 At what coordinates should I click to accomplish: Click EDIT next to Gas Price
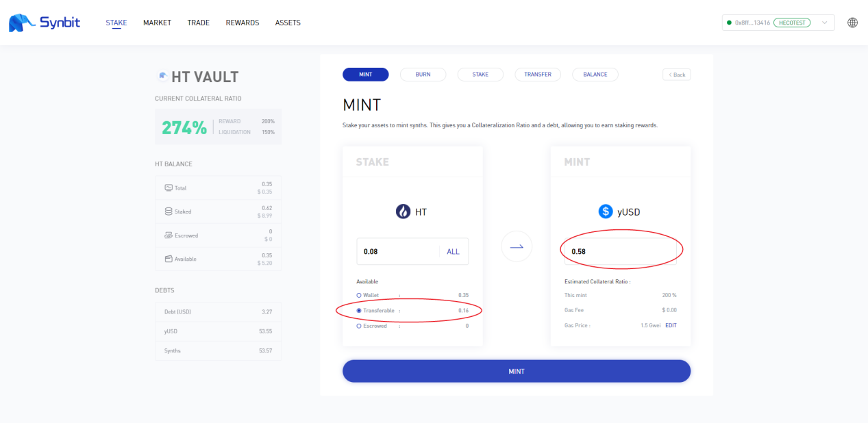(x=671, y=325)
